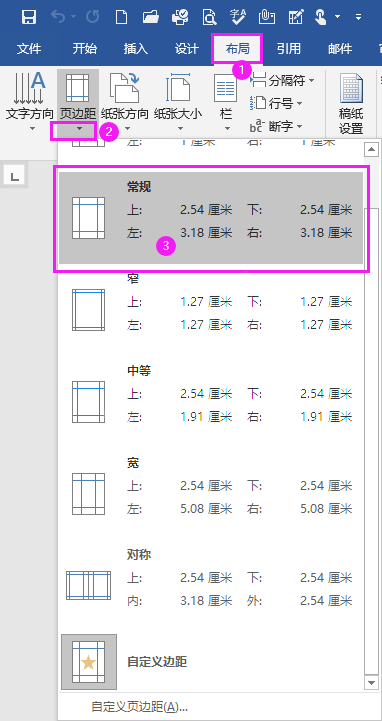Screen dimensions: 382x721
Task: Switch to the 设计 tab
Action: [187, 49]
